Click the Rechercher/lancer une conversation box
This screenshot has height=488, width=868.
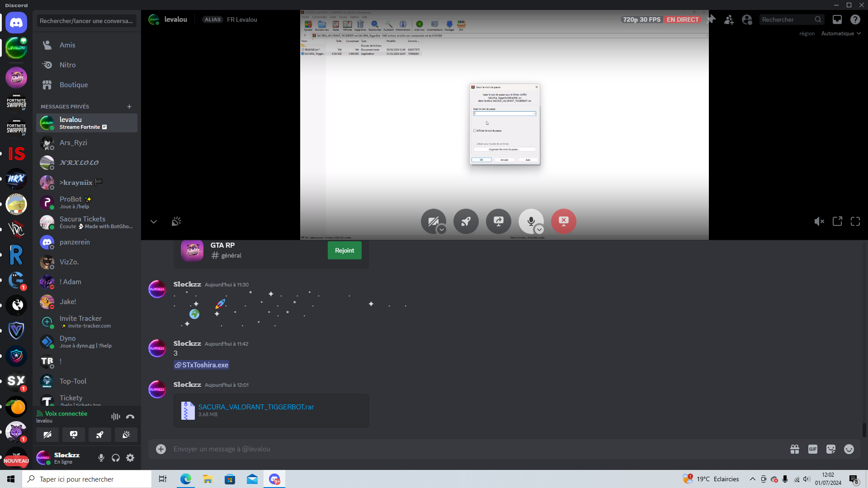pos(86,21)
